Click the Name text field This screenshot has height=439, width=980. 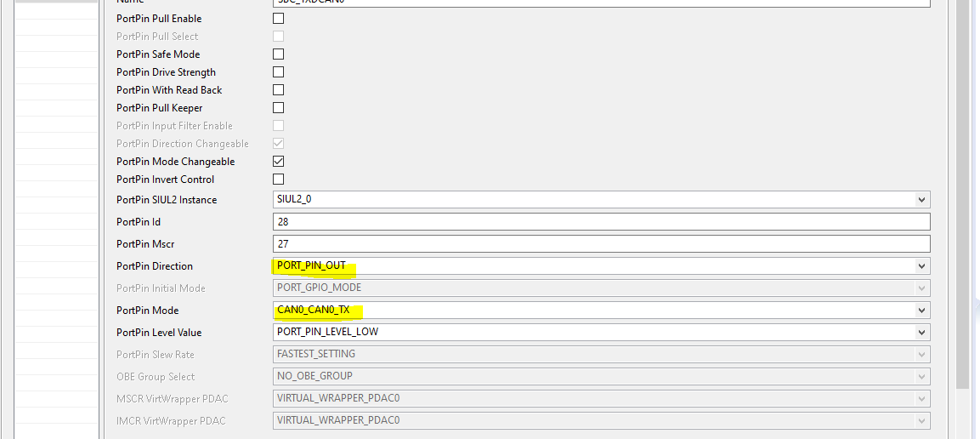point(600,3)
